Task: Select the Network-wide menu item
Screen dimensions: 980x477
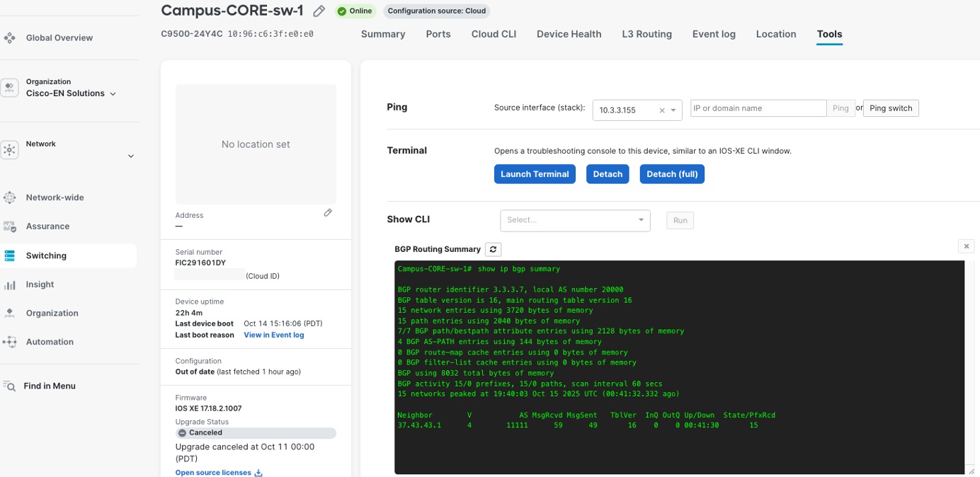Action: pos(55,197)
